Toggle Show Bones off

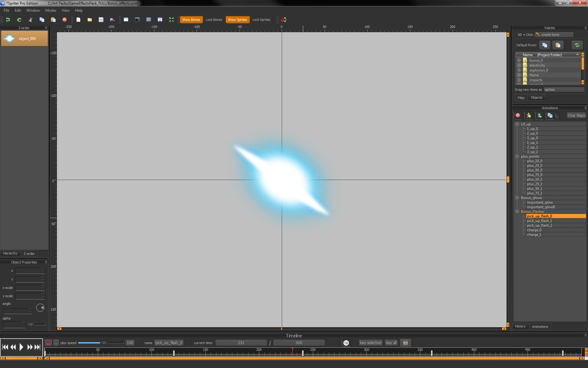tap(191, 19)
